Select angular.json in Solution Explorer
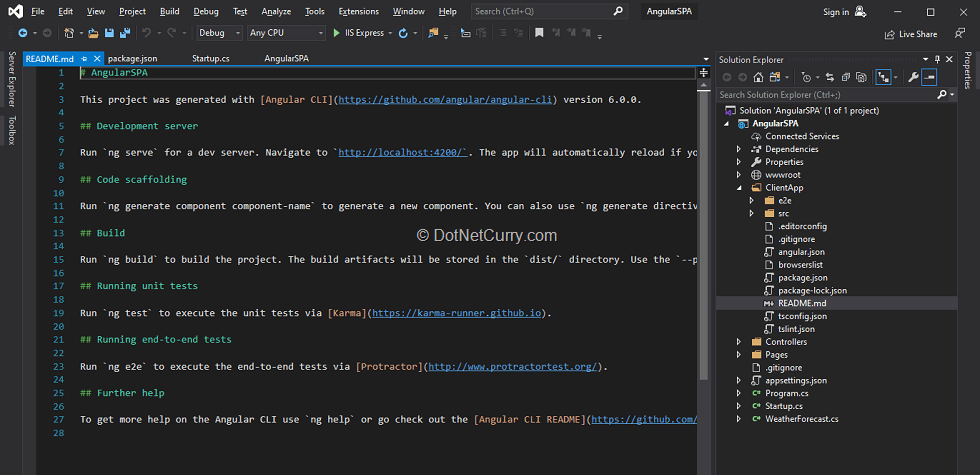Viewport: 980px width, 475px height. coord(801,252)
